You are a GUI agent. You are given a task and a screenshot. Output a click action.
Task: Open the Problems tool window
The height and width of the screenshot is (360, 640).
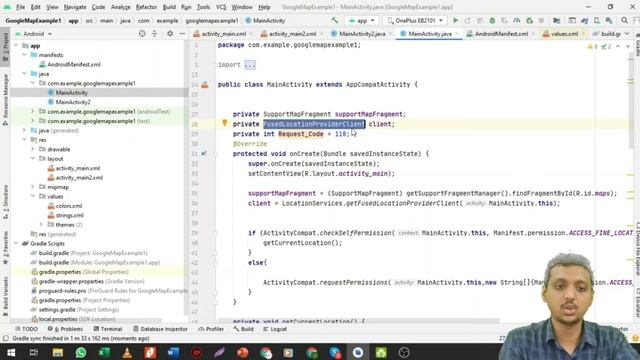[65, 329]
